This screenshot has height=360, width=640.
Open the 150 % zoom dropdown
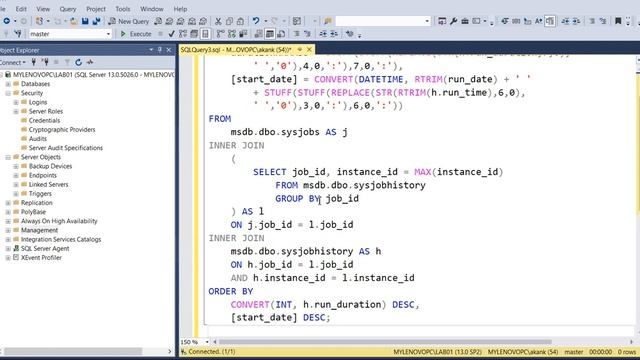(x=207, y=342)
